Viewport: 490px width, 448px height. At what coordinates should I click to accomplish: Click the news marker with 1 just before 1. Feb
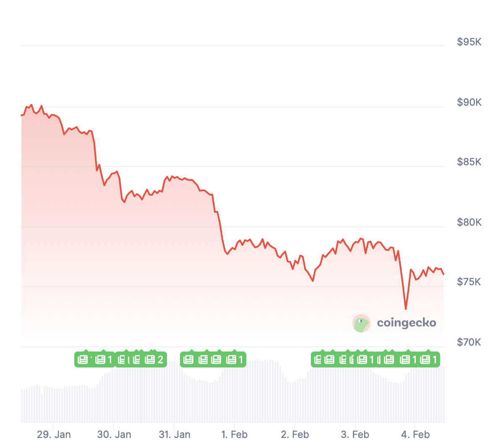click(x=235, y=359)
